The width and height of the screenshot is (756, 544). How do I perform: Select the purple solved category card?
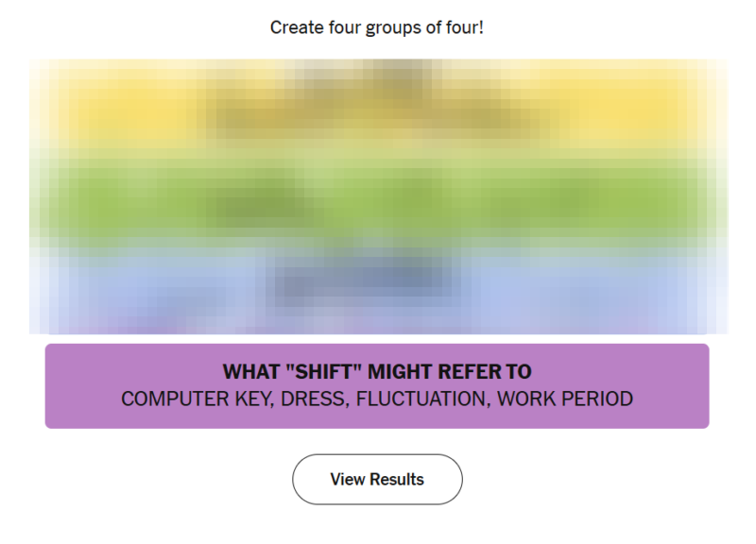tap(377, 385)
